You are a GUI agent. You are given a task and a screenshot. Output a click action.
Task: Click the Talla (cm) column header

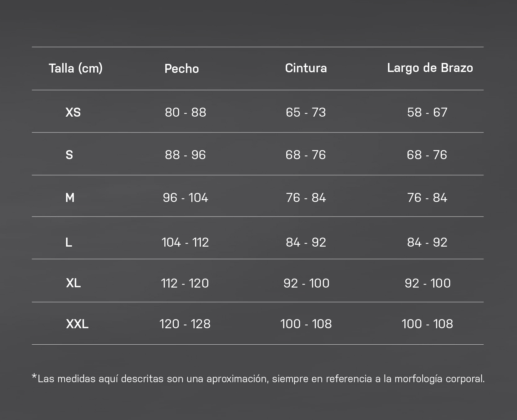click(x=76, y=69)
